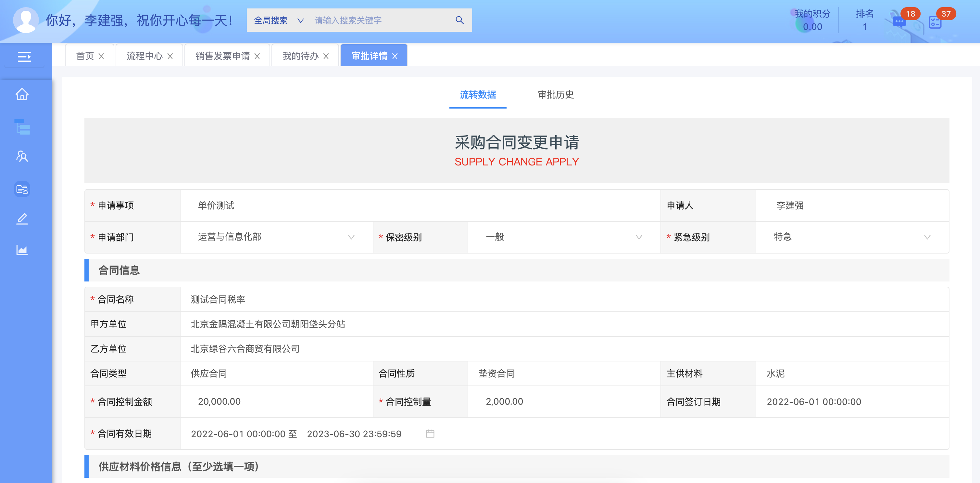Open the sidebar users icon
The height and width of the screenshot is (483, 980).
(x=22, y=156)
